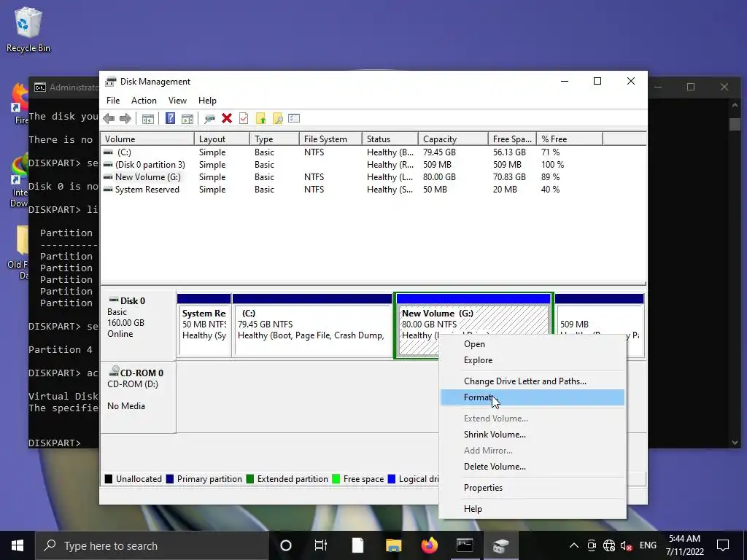Toggle Show/Hide Action Pane toolbar icon
The width and height of the screenshot is (747, 560).
point(187,119)
